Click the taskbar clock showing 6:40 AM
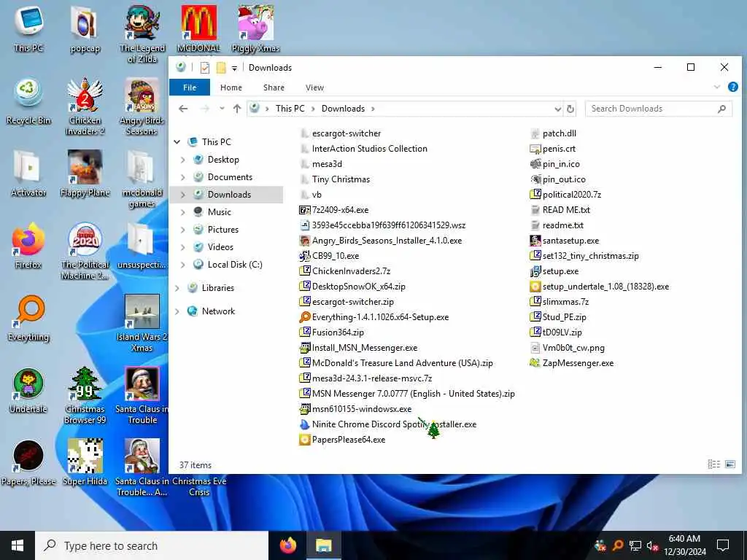Viewport: 747px width, 560px height. coord(684,545)
